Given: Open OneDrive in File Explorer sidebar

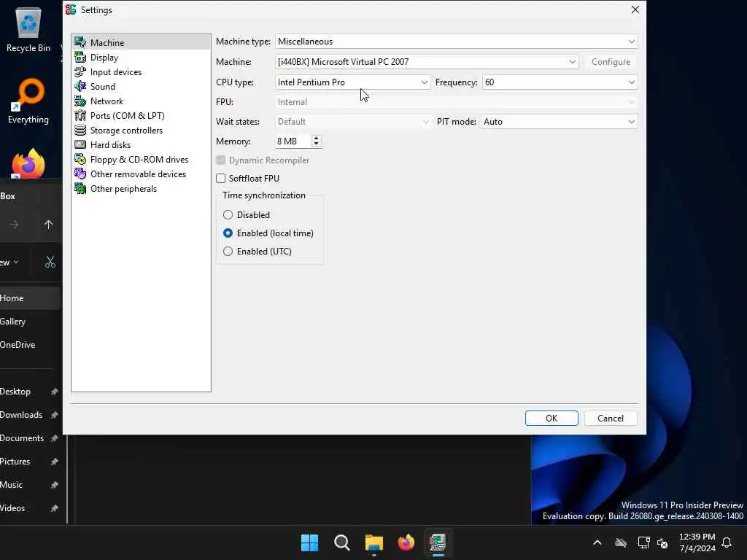Looking at the screenshot, I should tap(29, 345).
